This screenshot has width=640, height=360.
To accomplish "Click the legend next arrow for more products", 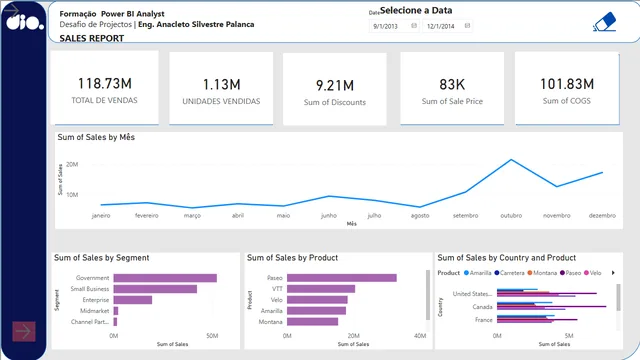I will [x=613, y=273].
